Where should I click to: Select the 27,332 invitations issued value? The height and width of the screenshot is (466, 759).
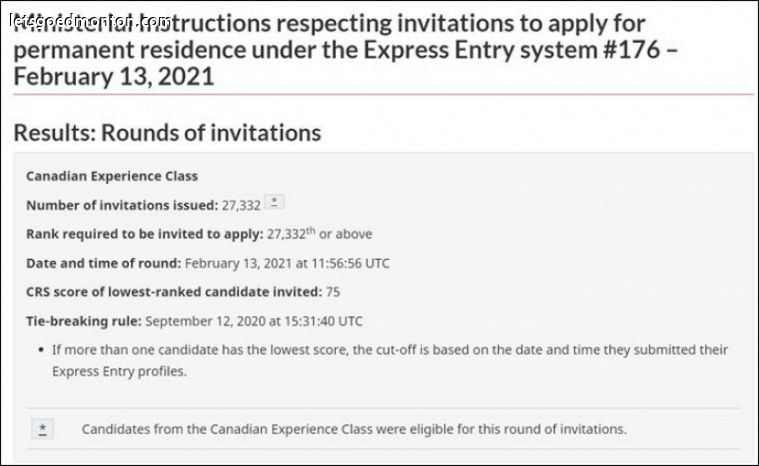241,205
